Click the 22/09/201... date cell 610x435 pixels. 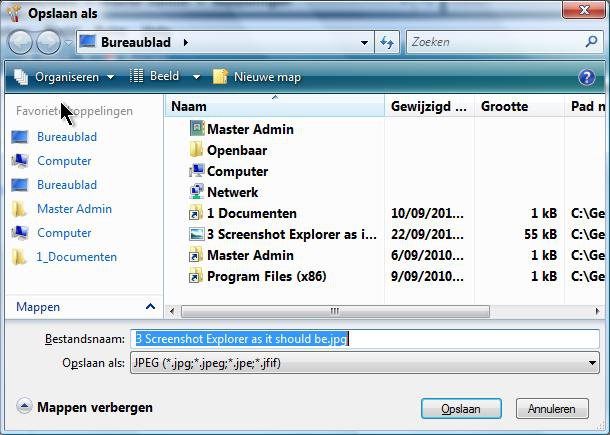(x=427, y=234)
